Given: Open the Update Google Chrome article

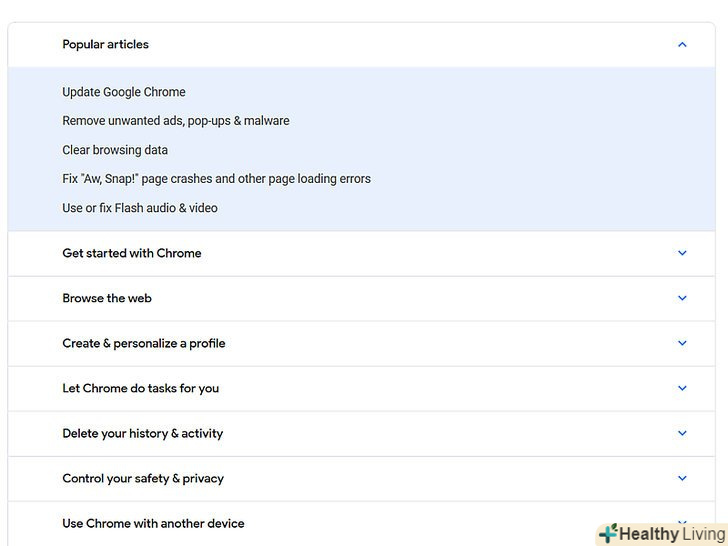Looking at the screenshot, I should coord(124,92).
